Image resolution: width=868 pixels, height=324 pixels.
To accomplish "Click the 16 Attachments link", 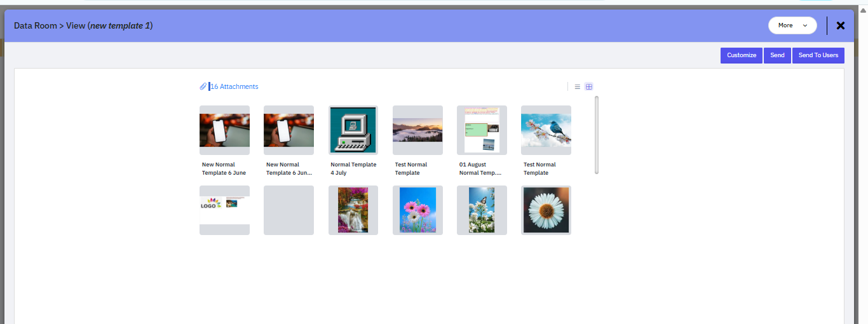I will tap(234, 86).
